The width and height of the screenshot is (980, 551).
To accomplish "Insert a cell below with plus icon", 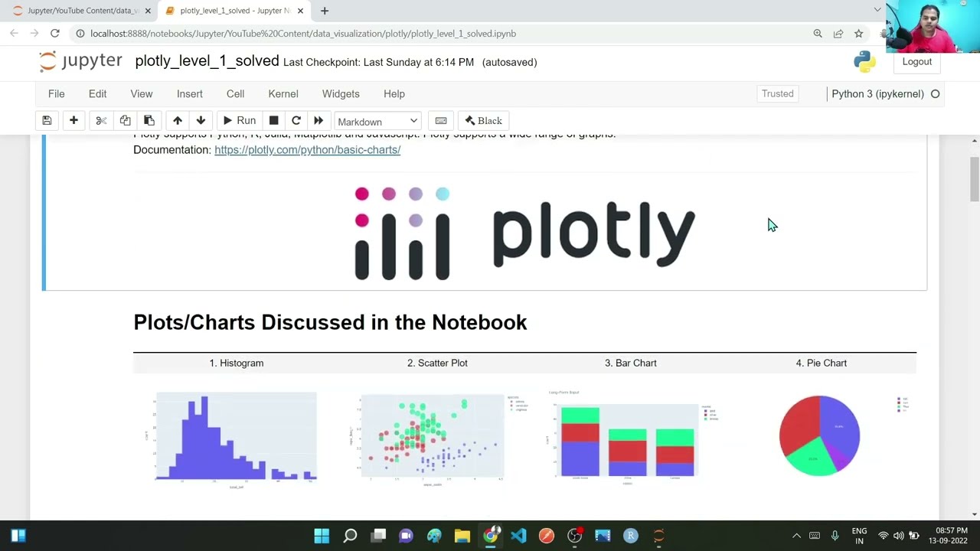I will tap(73, 121).
